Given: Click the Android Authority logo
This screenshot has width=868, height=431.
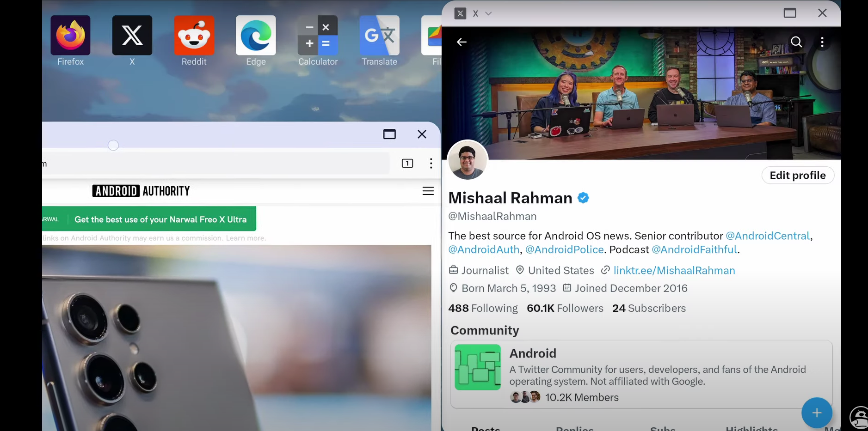Looking at the screenshot, I should pyautogui.click(x=141, y=191).
